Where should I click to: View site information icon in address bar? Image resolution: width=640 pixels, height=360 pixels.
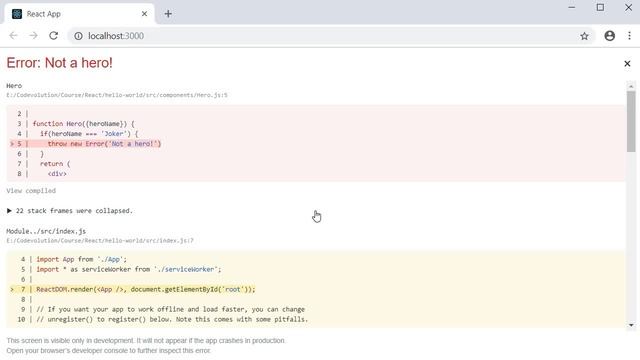78,36
